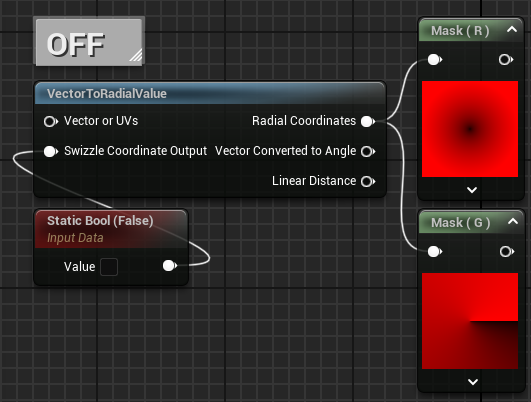
Task: Click the Mask (G) input pin
Action: 435,252
